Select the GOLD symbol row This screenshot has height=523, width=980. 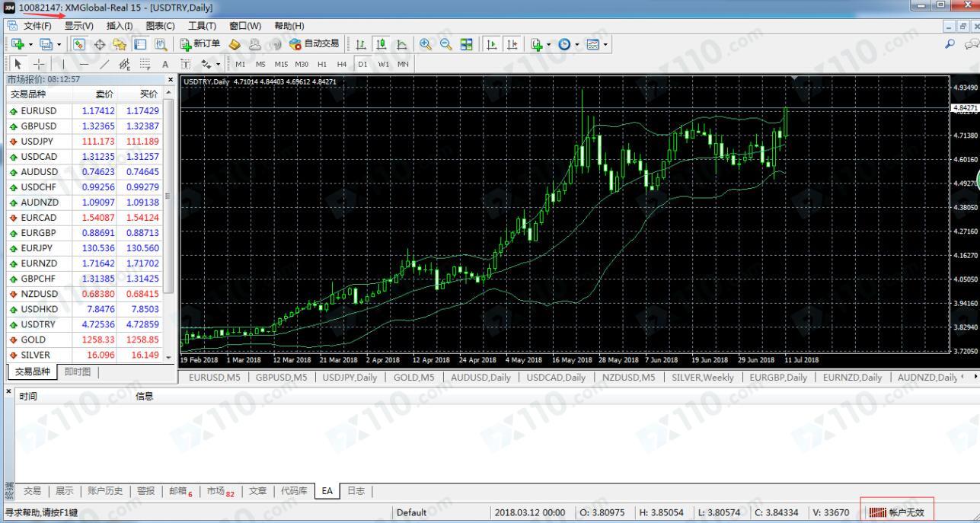coord(86,340)
